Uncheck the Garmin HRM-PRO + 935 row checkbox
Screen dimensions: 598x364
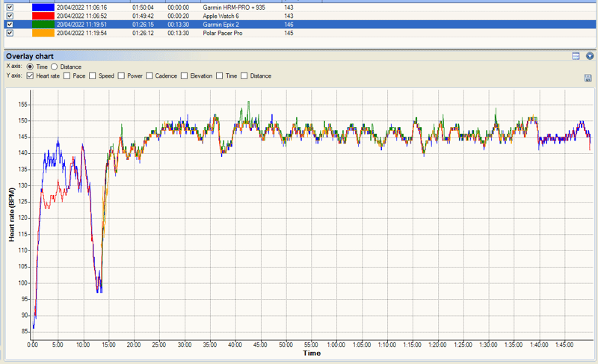(10, 7)
